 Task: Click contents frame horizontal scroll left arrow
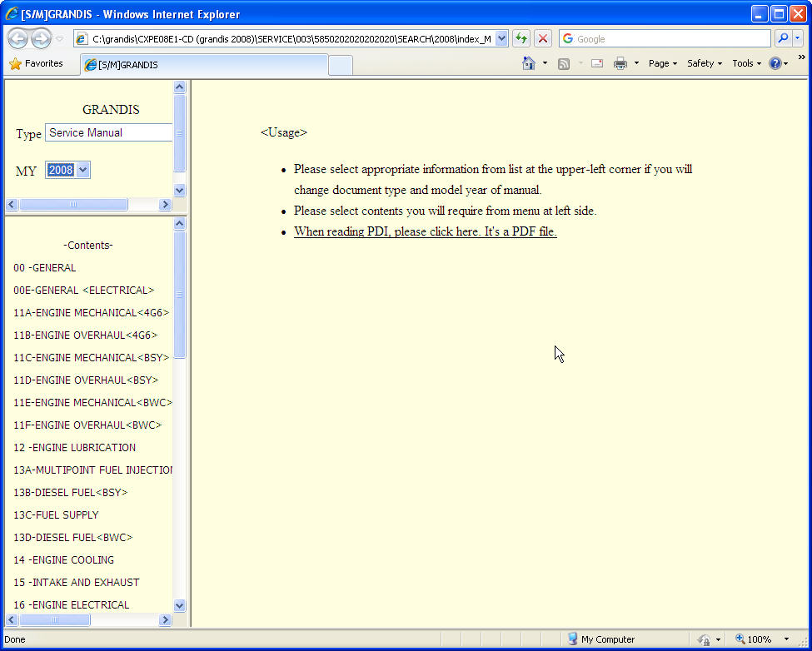pos(12,619)
